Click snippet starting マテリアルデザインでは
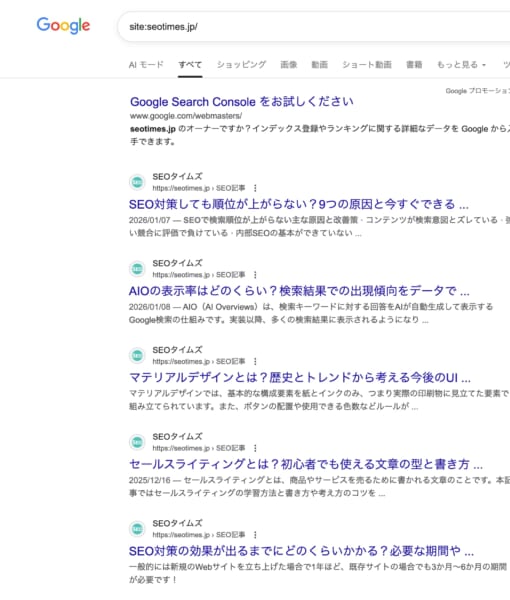The width and height of the screenshot is (510, 600). coord(319,400)
